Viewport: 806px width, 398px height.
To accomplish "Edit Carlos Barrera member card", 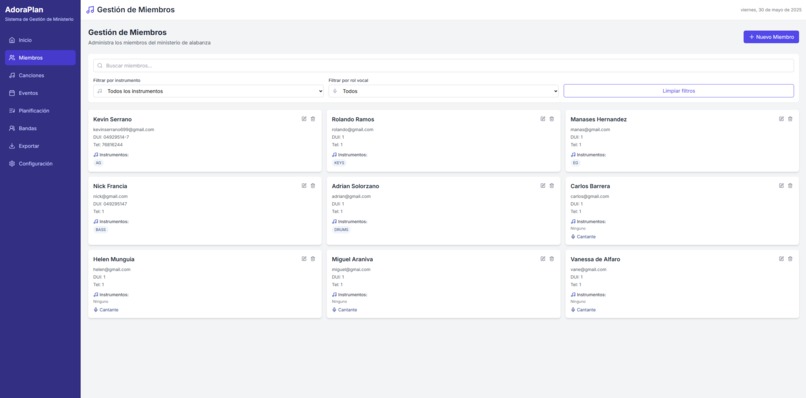I will pos(781,186).
